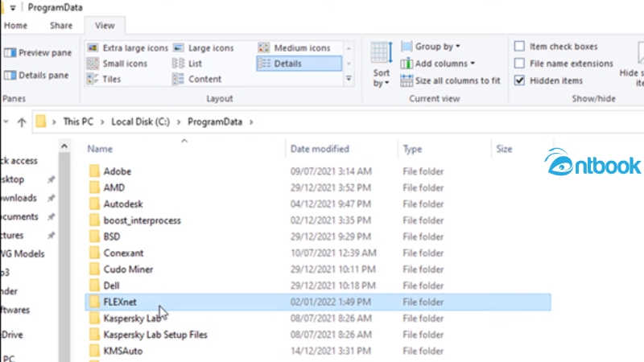This screenshot has height=362, width=644.
Task: Open Quick access in navigation pane
Action: [19, 161]
